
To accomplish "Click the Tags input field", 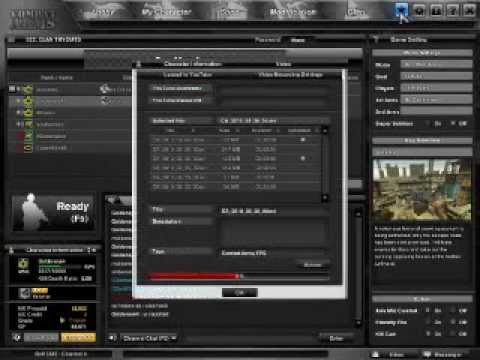I will pyautogui.click(x=273, y=253).
